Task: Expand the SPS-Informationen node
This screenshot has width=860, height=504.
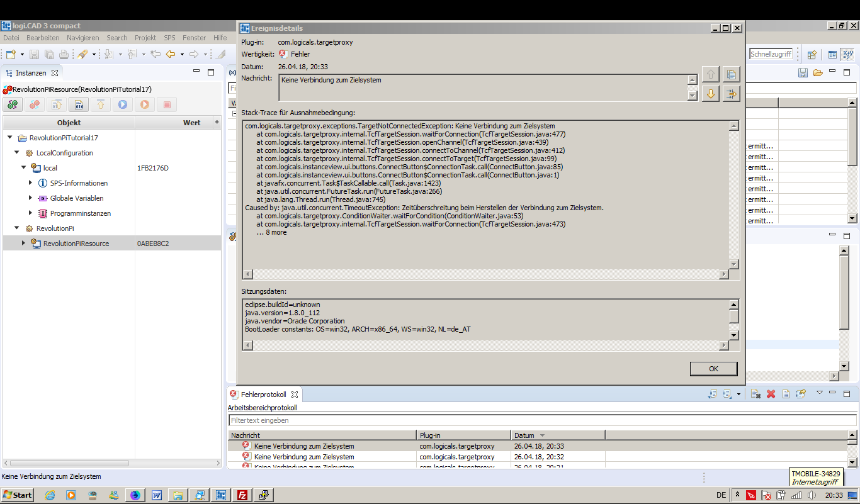Action: click(31, 183)
